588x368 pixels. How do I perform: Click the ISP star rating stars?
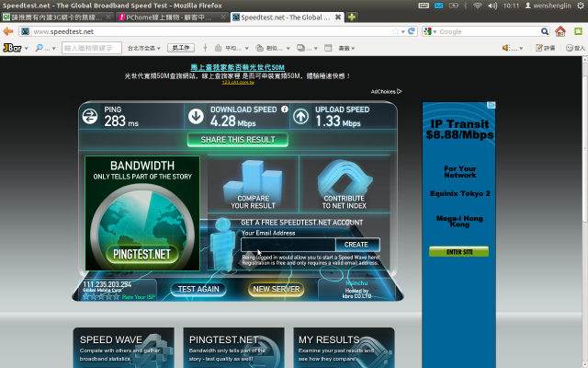pos(101,296)
